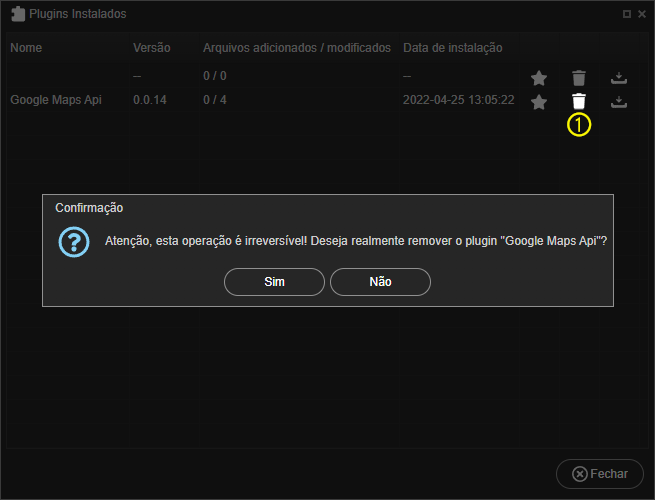Click the download icon for Google Maps Api
The image size is (655, 500).
619,102
